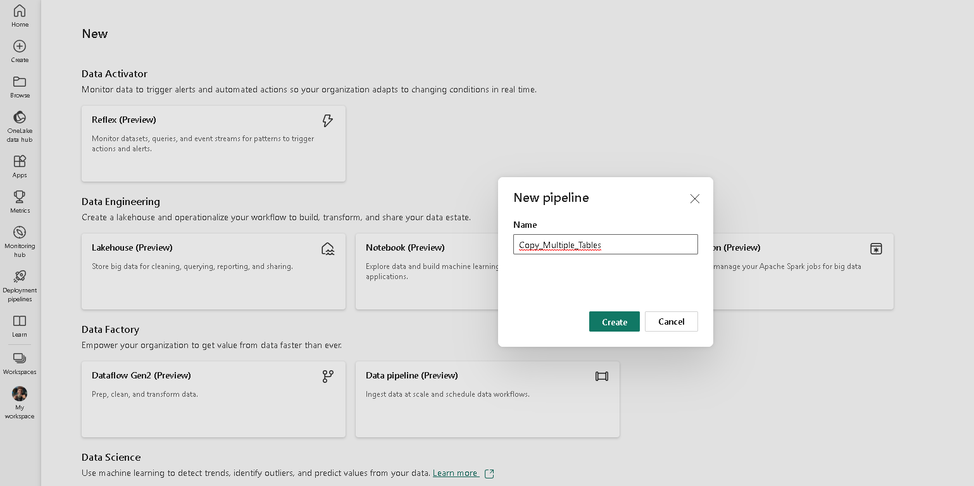Select the Dataflow Gen2 (Preview) card
The height and width of the screenshot is (486, 974).
pyautogui.click(x=213, y=399)
